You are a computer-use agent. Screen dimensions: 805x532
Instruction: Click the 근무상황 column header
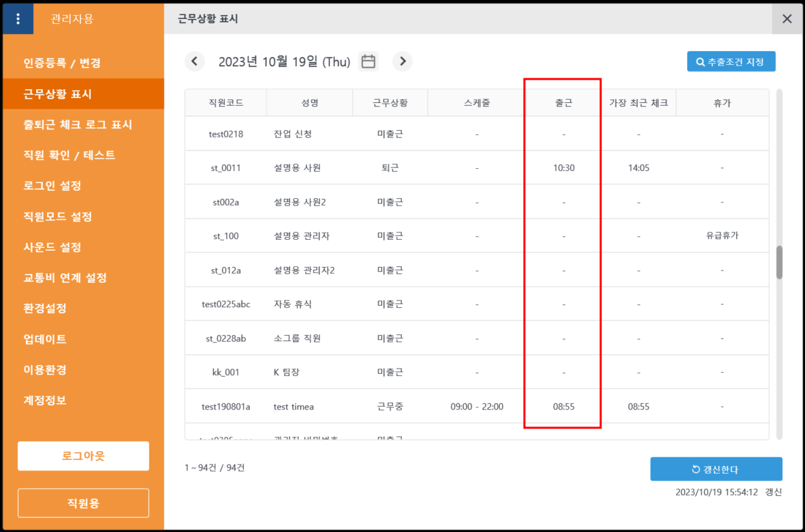click(390, 103)
